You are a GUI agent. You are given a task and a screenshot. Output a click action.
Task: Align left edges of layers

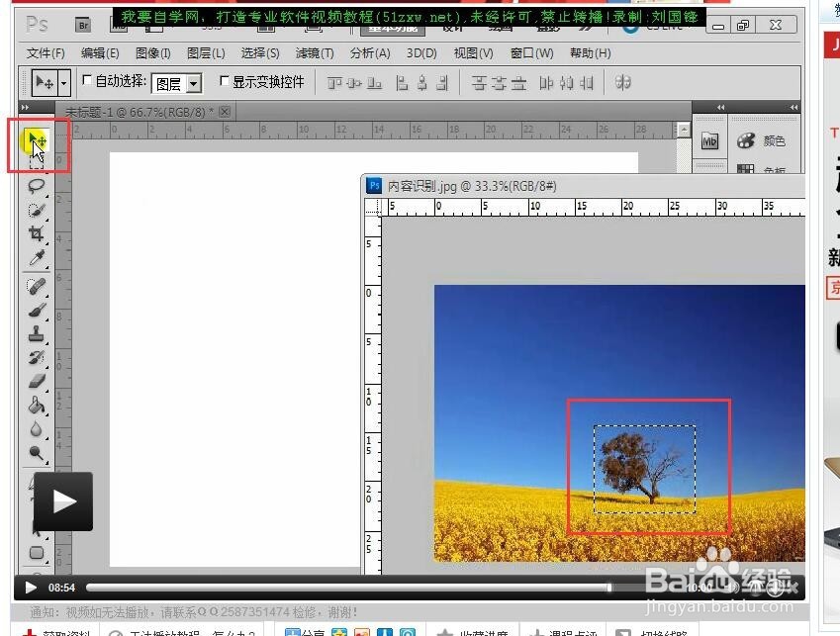click(x=402, y=83)
